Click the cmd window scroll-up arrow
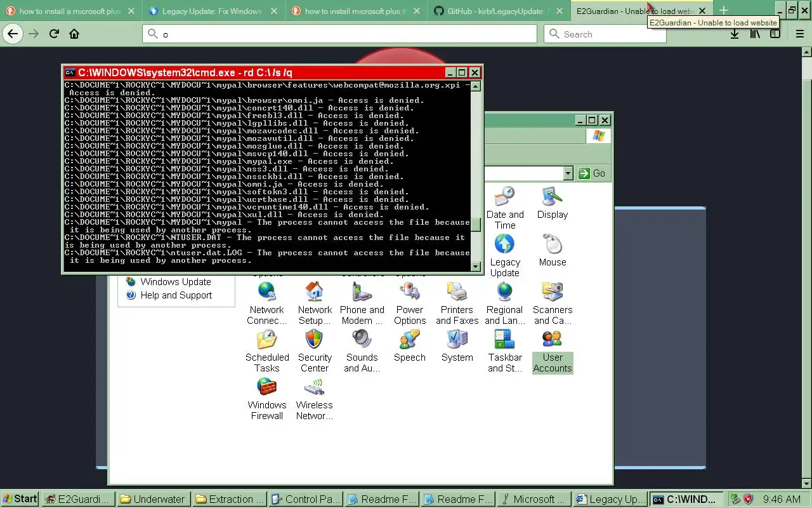The height and width of the screenshot is (508, 812). pos(475,86)
